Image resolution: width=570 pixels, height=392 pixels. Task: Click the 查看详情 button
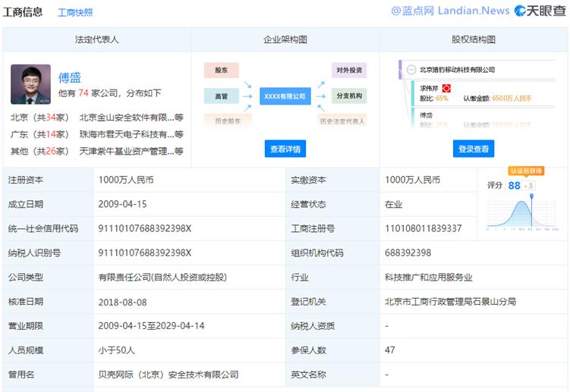pos(285,149)
